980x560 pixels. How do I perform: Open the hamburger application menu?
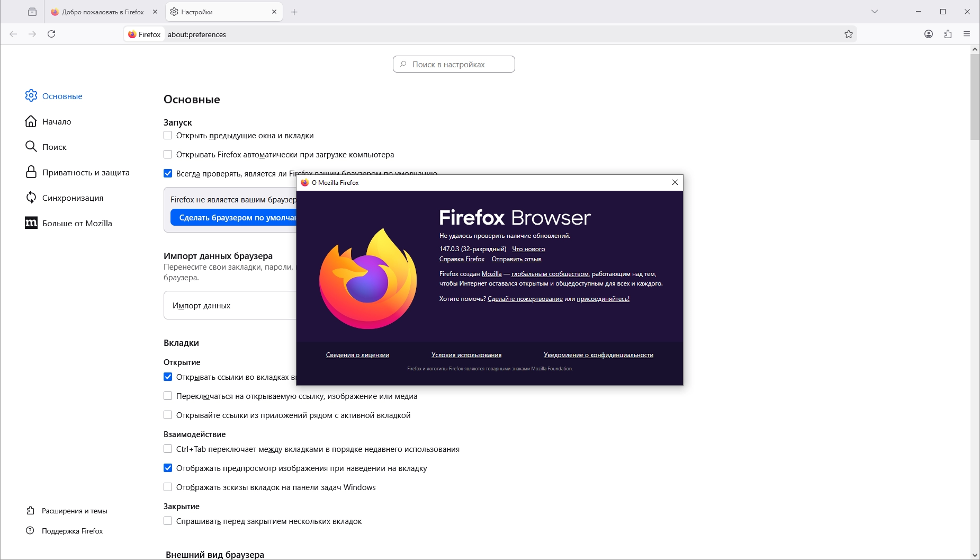[967, 34]
